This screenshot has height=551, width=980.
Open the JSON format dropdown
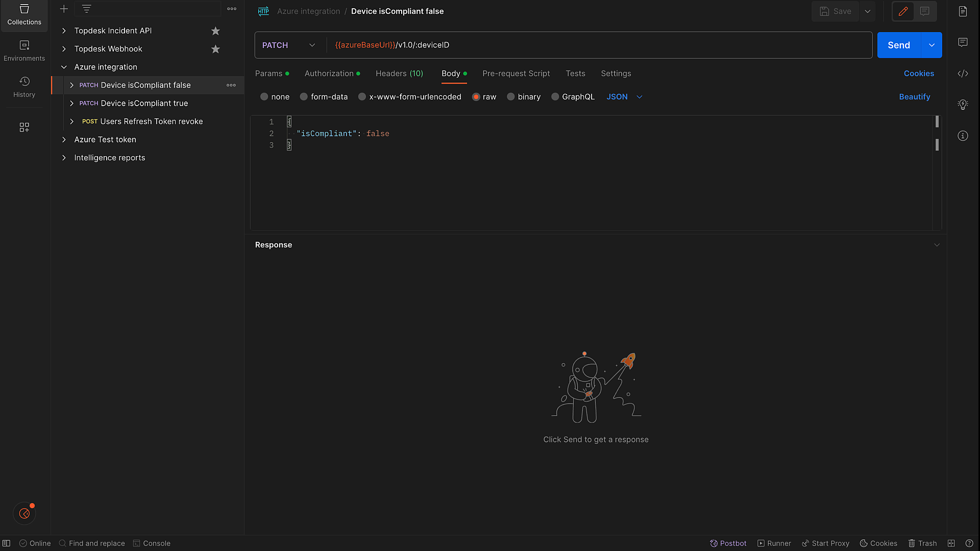624,97
